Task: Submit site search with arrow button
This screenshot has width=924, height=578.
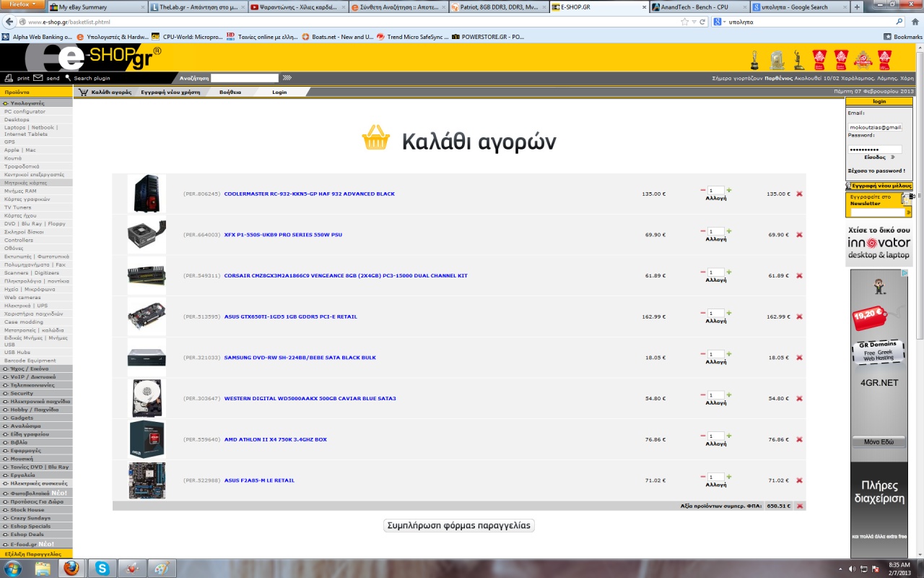Action: [287, 77]
